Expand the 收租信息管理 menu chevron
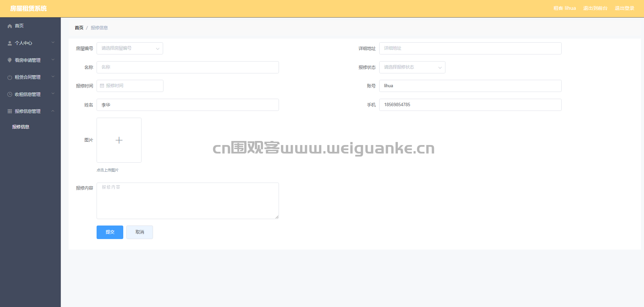Image resolution: width=644 pixels, height=307 pixels. coord(53,94)
